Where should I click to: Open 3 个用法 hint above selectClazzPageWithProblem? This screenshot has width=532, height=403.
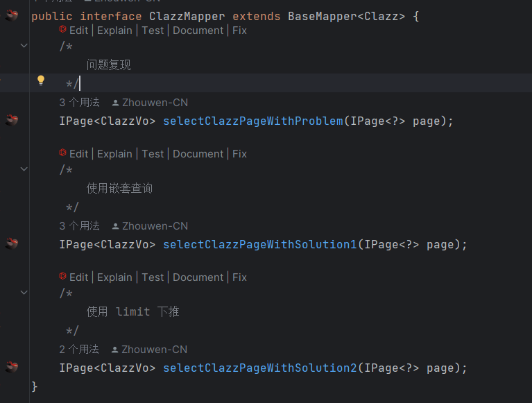pos(79,103)
